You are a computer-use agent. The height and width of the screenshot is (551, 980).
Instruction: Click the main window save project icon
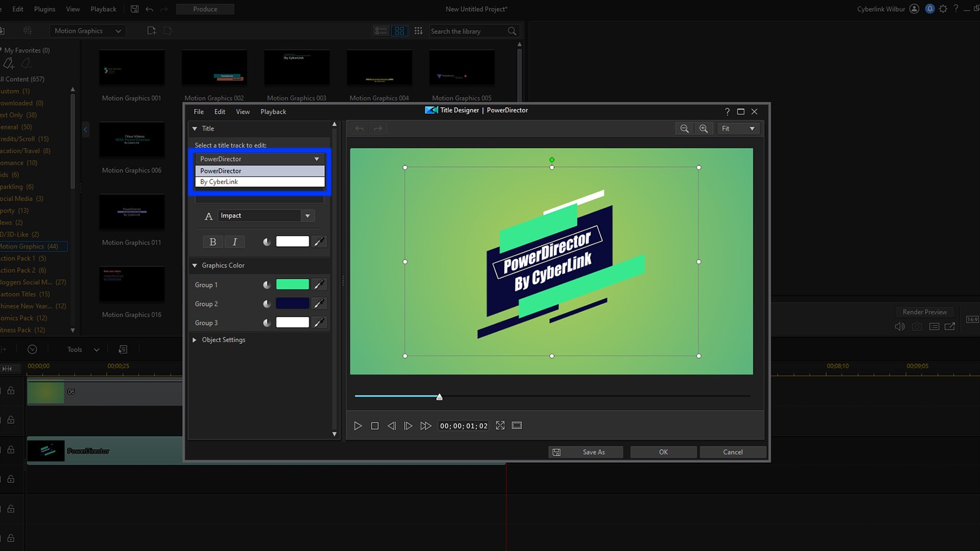pyautogui.click(x=134, y=9)
